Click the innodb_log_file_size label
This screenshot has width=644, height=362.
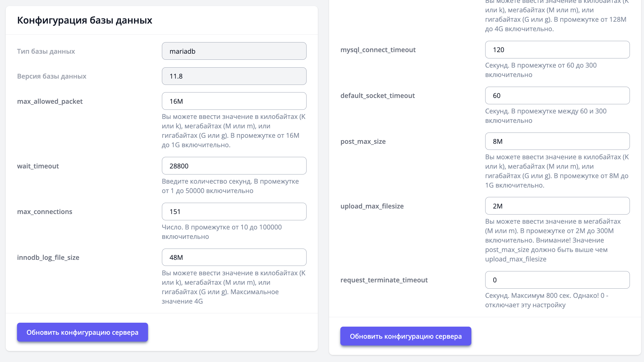48,257
